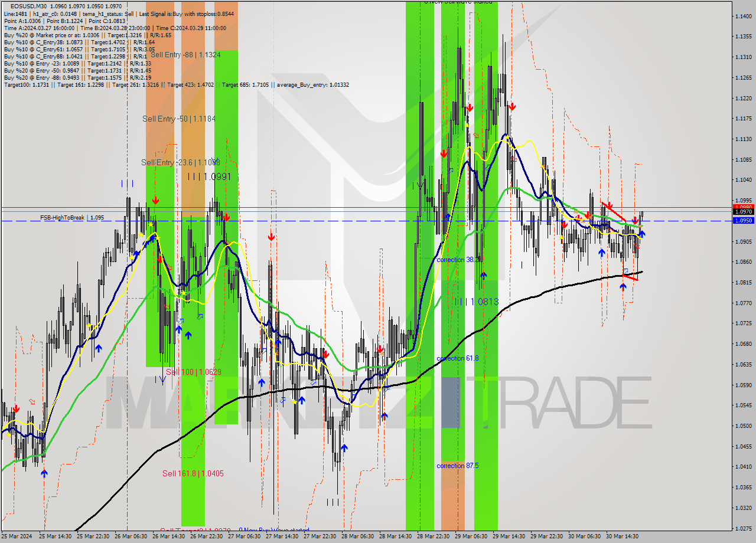Click the 1.1310 price axis value

(x=743, y=57)
